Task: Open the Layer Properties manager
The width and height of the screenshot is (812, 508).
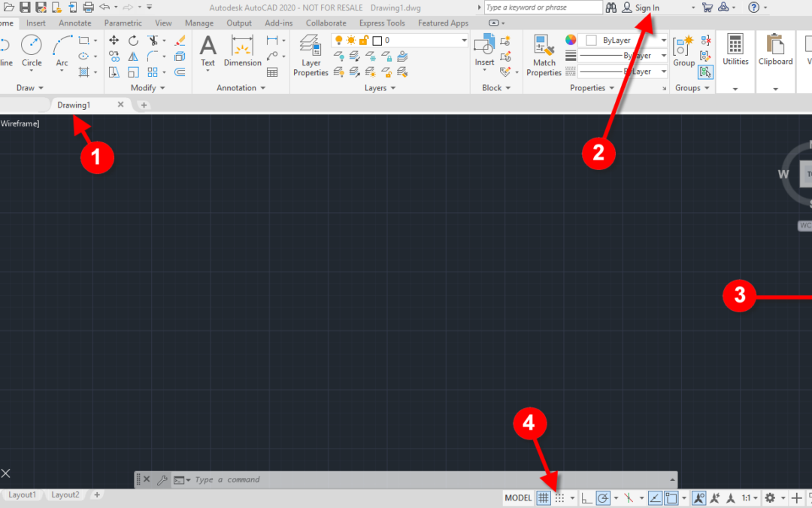Action: 311,55
